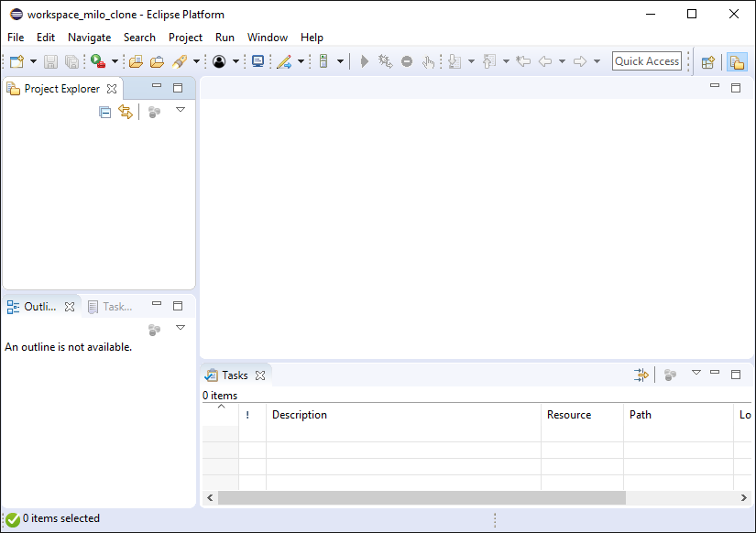
Task: Open the Project Explorer view menu triangle
Action: click(x=181, y=110)
